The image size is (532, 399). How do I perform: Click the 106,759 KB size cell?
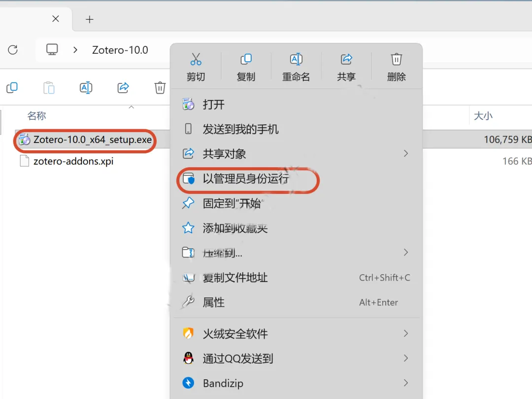pos(507,140)
